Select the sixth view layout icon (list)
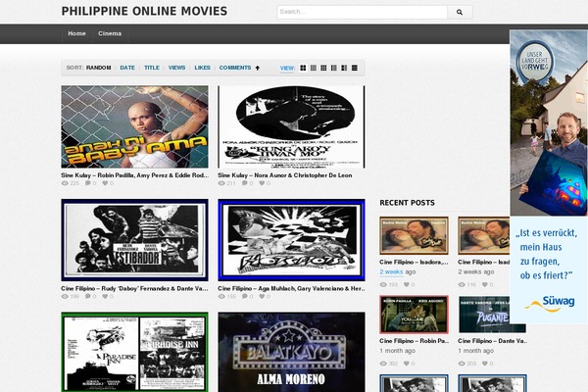The width and height of the screenshot is (588, 392). point(355,68)
